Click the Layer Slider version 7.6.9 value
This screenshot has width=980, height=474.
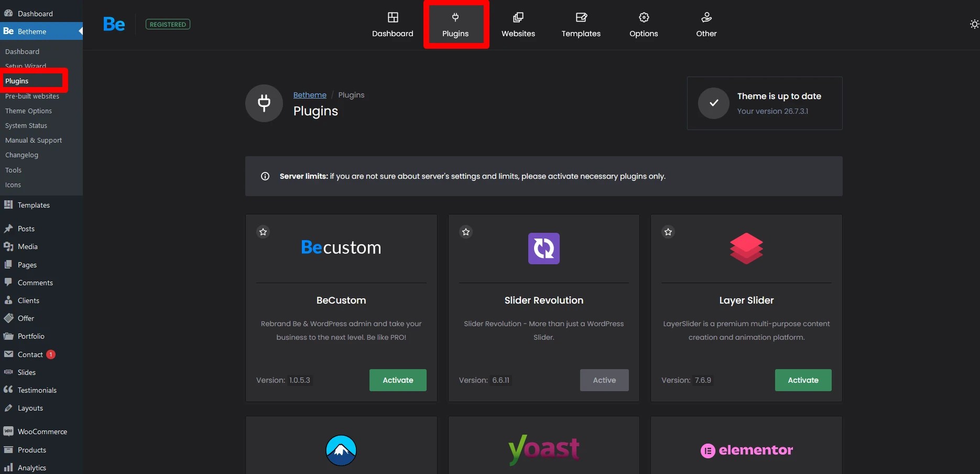703,380
